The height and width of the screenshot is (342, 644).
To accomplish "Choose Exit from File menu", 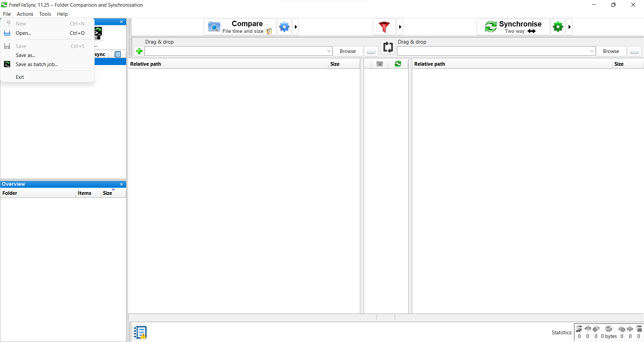I will 47,77.
